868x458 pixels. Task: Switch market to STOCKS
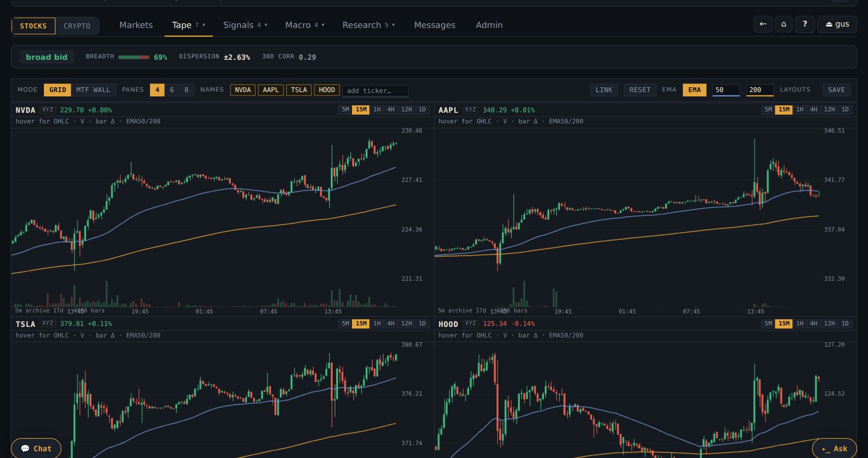pyautogui.click(x=33, y=26)
